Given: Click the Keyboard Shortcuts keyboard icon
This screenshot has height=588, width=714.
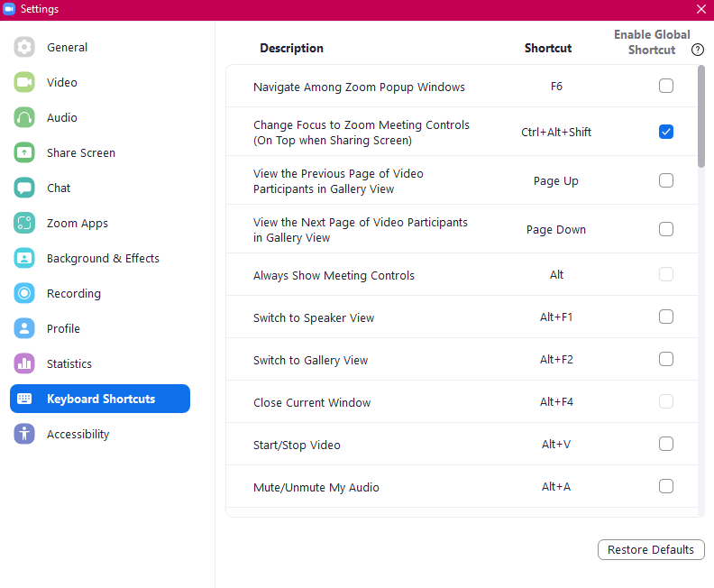Looking at the screenshot, I should [x=24, y=399].
